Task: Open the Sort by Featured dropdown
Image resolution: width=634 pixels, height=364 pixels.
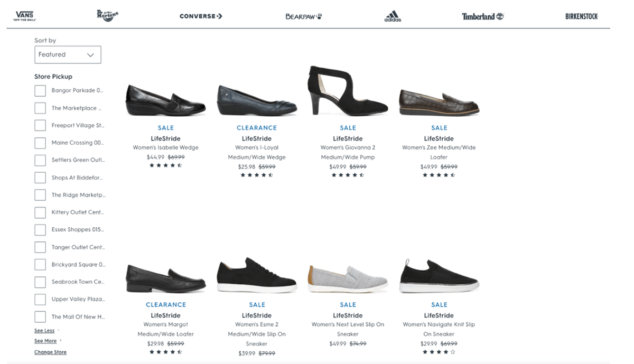Action: tap(68, 54)
